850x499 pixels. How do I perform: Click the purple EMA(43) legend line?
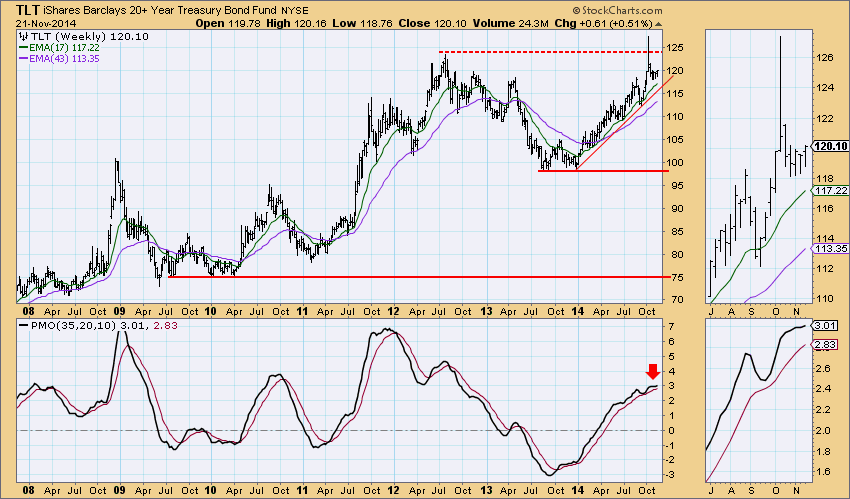[x=23, y=59]
